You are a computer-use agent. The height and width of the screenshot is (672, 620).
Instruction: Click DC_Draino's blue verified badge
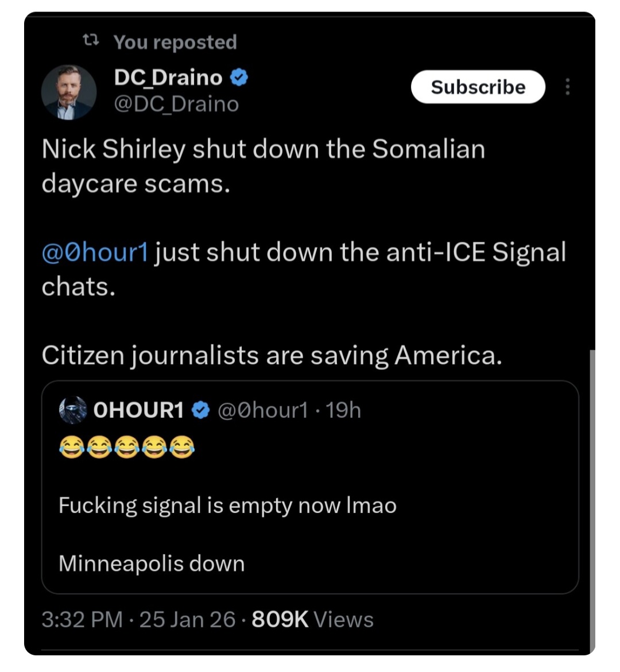point(239,77)
